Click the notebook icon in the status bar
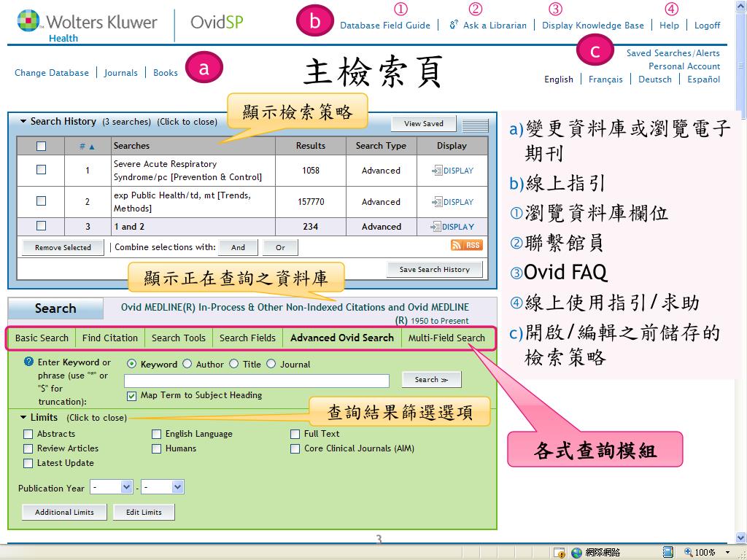The image size is (747, 560). click(668, 552)
